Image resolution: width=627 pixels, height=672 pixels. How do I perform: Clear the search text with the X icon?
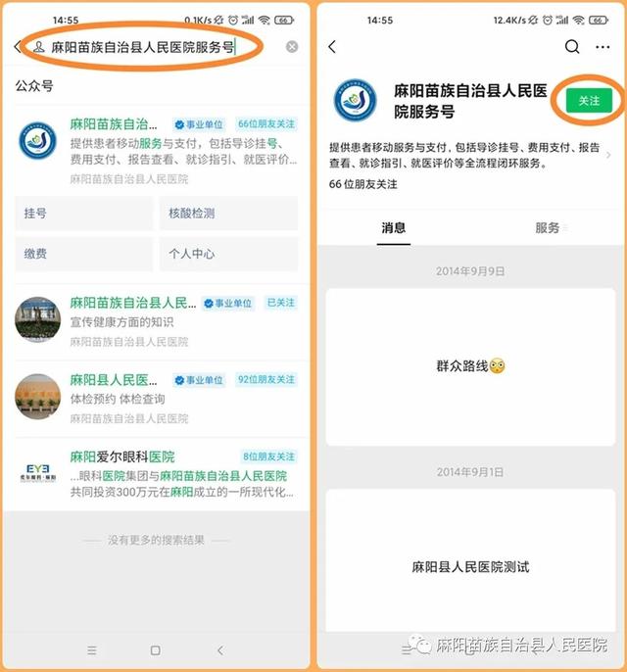pos(292,47)
